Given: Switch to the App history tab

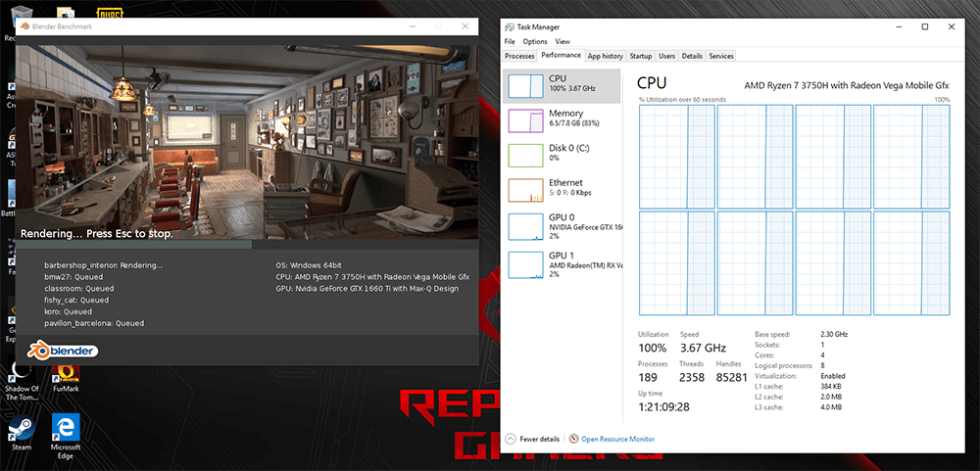Looking at the screenshot, I should tap(605, 56).
